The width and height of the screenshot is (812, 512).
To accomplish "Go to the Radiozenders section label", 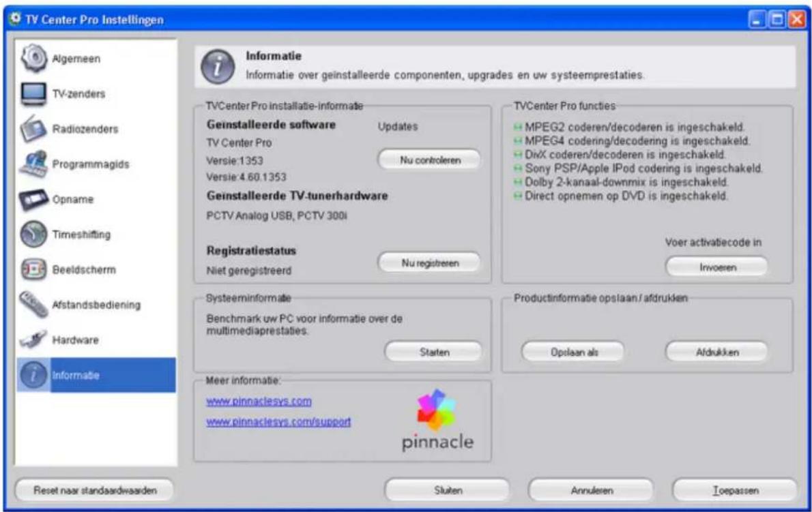I will click(85, 129).
